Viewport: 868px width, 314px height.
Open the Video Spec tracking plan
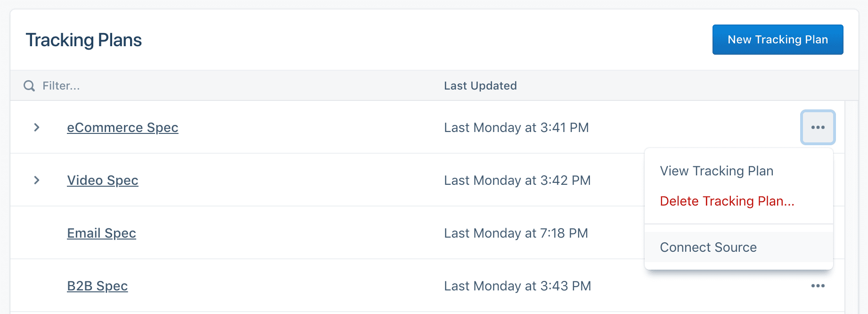[103, 180]
